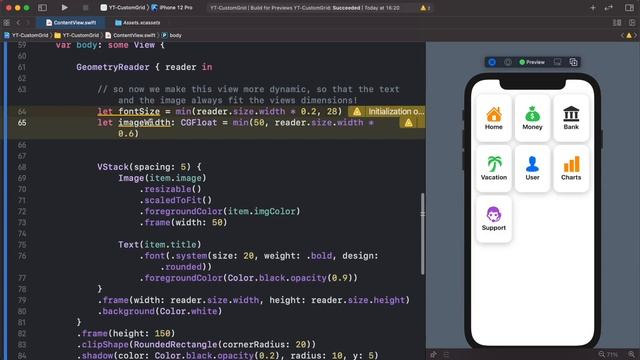
Task: Toggle the inspector panel at the toolbar's right end
Action: pos(629,7)
